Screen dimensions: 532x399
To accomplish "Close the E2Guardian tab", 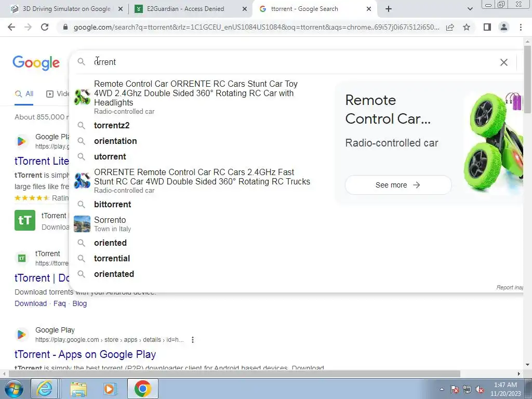I will (x=245, y=9).
